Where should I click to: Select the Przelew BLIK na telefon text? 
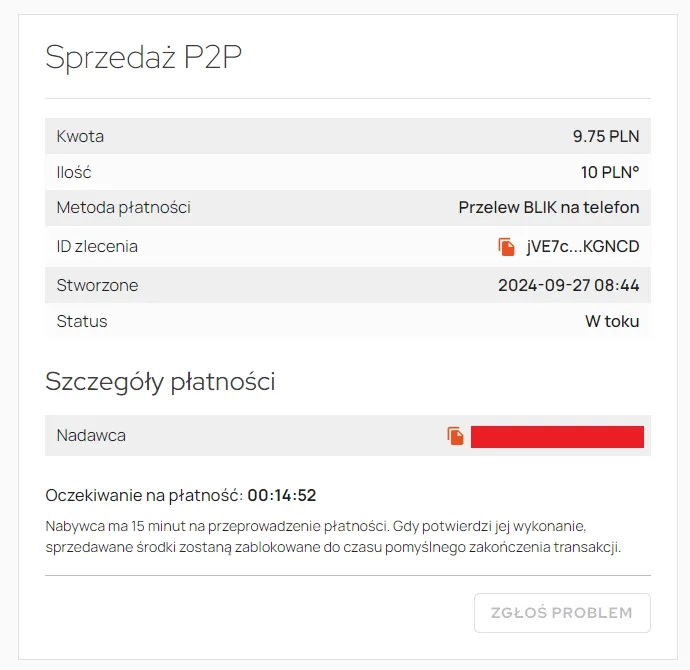tap(549, 207)
